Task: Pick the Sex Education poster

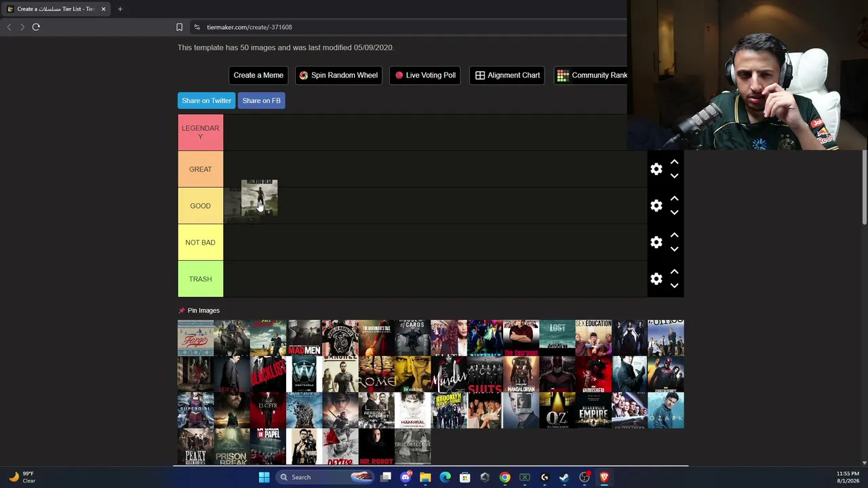Action: click(593, 338)
